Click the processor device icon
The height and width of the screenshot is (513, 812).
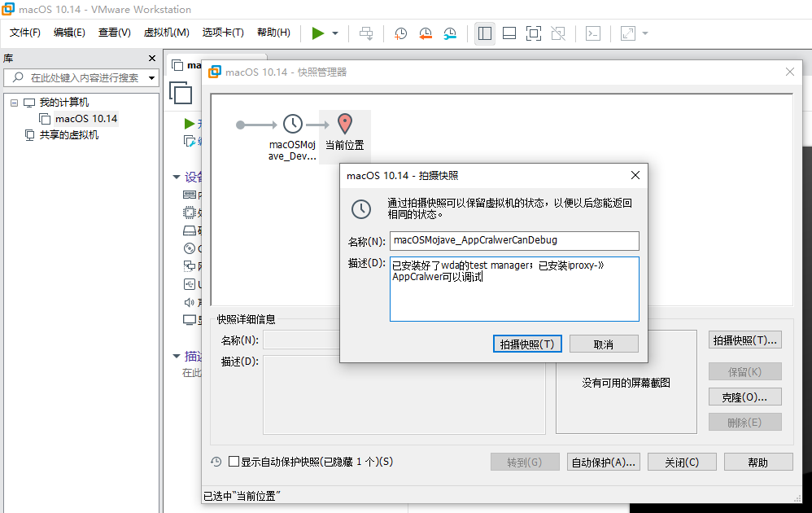190,213
